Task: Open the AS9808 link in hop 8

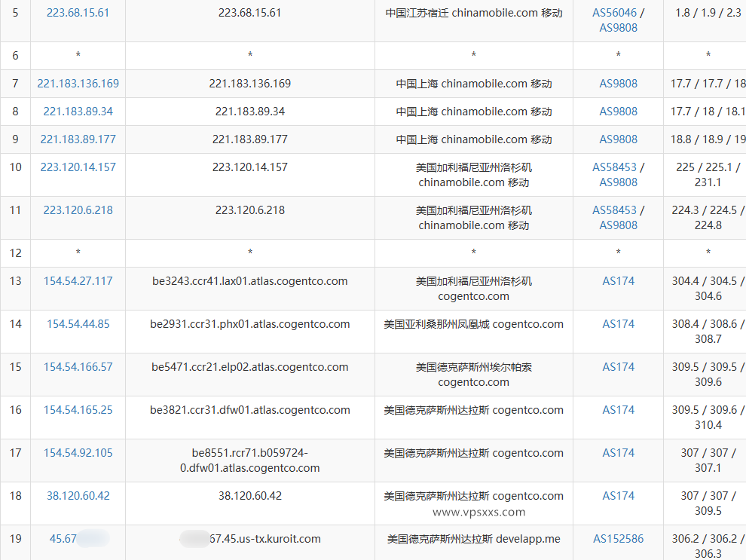Action: (618, 112)
